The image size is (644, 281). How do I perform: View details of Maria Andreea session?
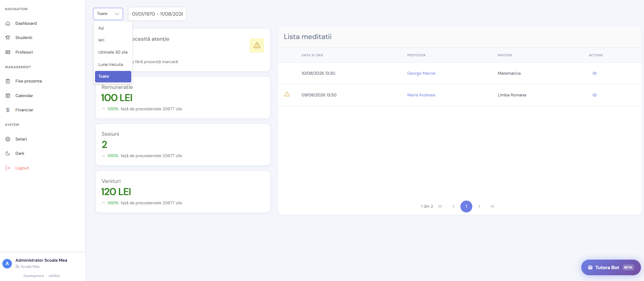594,95
